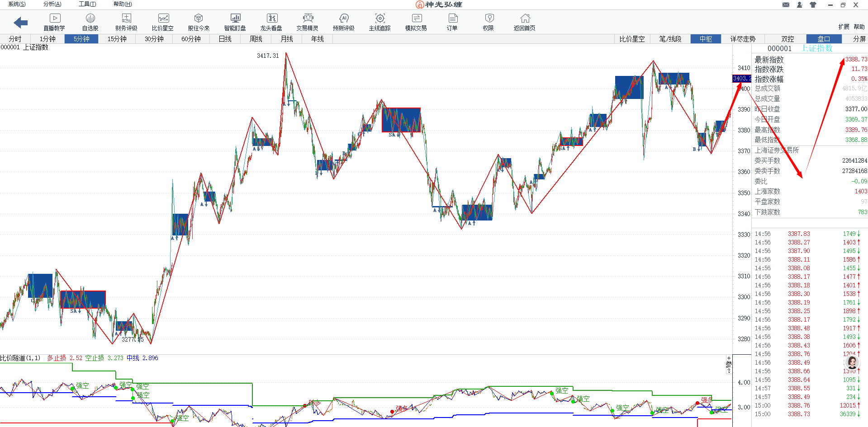Open 预测评级 AI forecast icon
Image resolution: width=868 pixels, height=427 pixels.
tap(344, 19)
